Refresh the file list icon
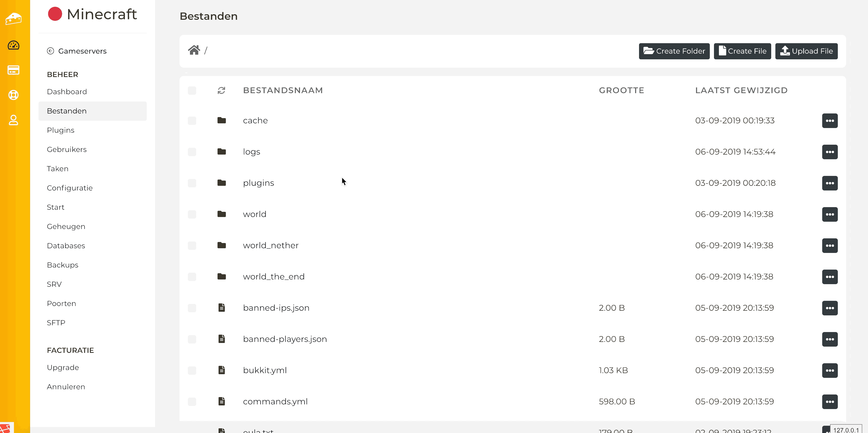868x433 pixels. (x=221, y=90)
